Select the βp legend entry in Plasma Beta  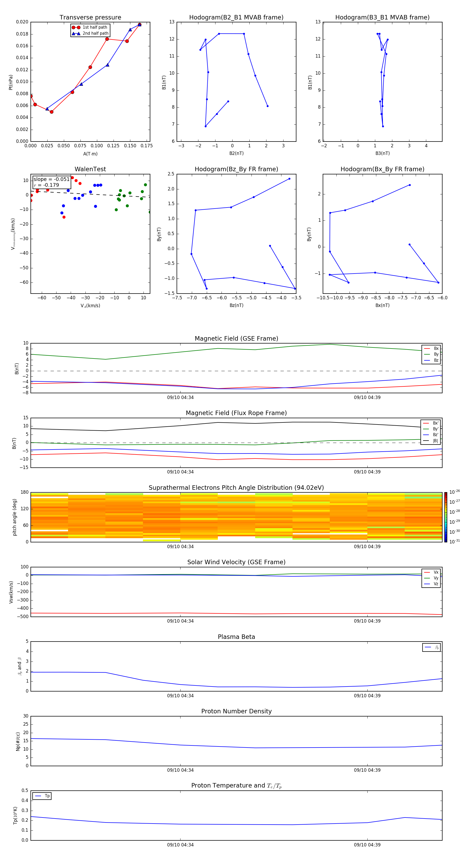[431, 647]
